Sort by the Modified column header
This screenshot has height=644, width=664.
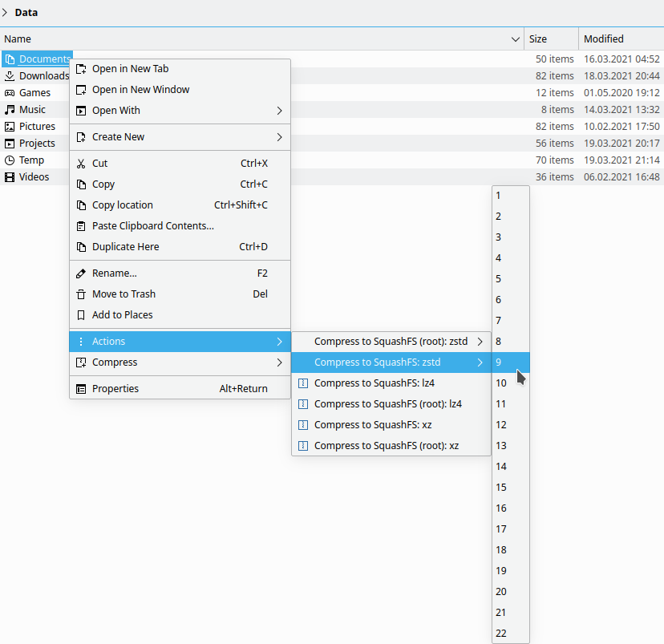(621, 39)
